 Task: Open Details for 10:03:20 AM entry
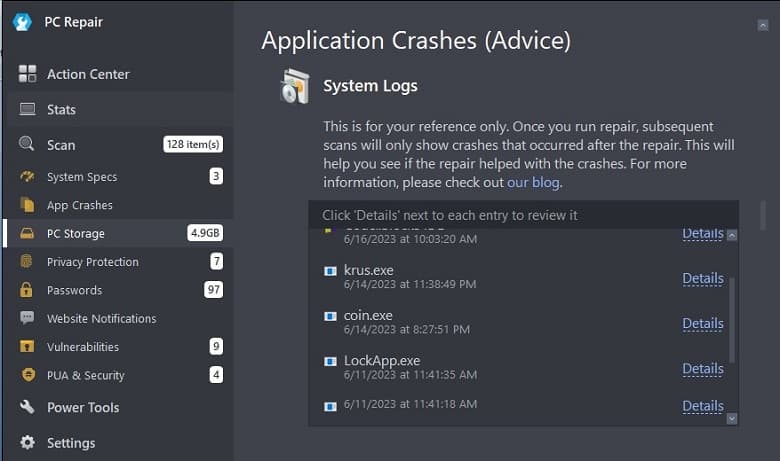[x=703, y=233]
